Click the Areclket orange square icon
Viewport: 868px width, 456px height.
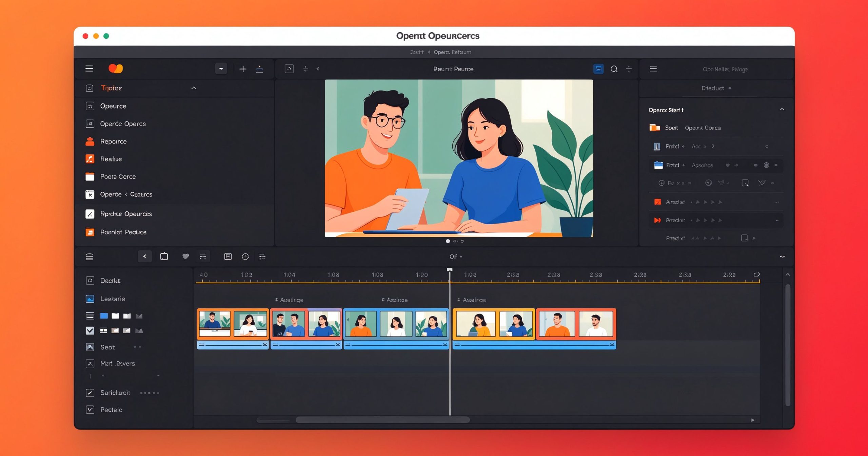(x=657, y=202)
